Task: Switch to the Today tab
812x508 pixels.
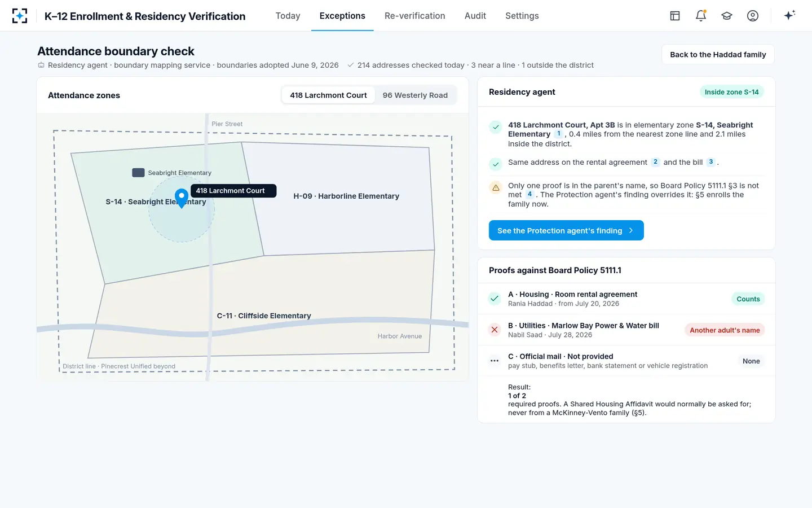Action: 288,16
